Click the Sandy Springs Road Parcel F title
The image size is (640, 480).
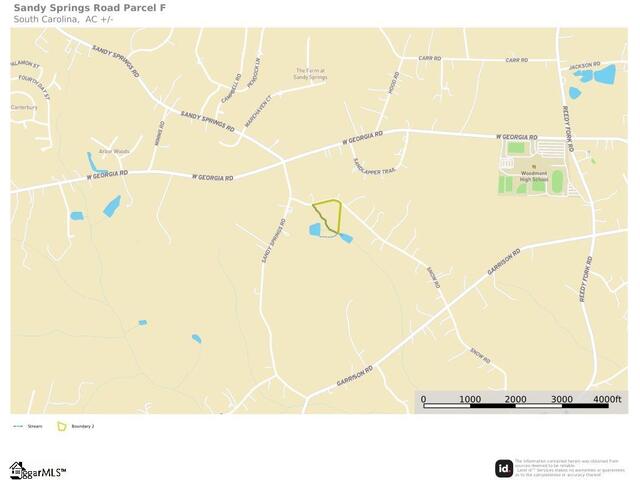click(90, 7)
